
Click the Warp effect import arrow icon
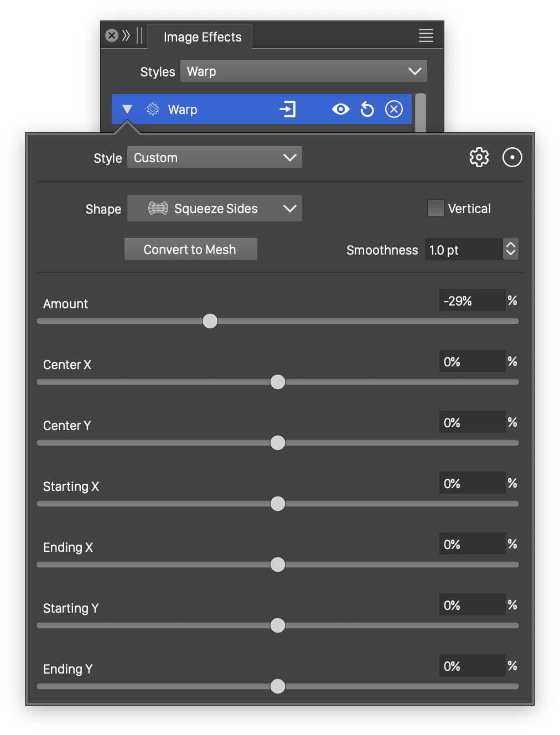(x=288, y=109)
